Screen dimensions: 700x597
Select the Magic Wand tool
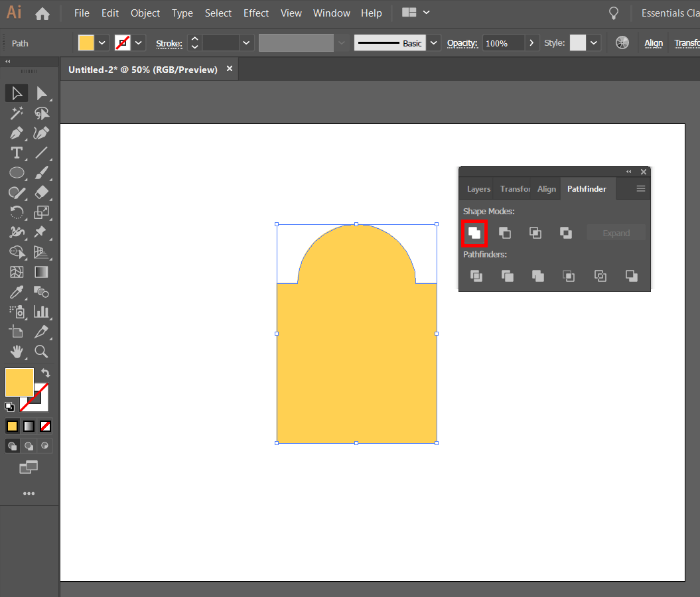pos(17,113)
